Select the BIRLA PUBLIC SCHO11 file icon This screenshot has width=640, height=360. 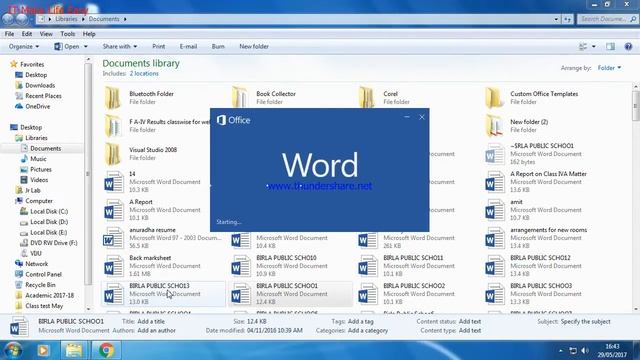coord(367,266)
